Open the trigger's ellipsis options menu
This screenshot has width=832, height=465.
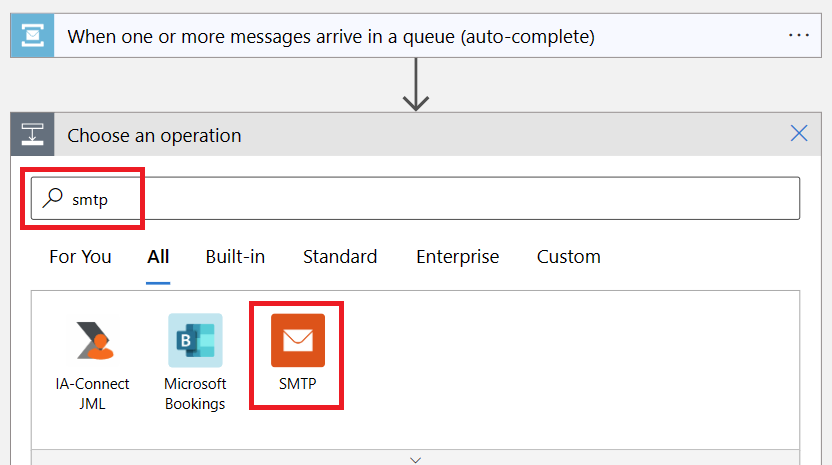(799, 36)
